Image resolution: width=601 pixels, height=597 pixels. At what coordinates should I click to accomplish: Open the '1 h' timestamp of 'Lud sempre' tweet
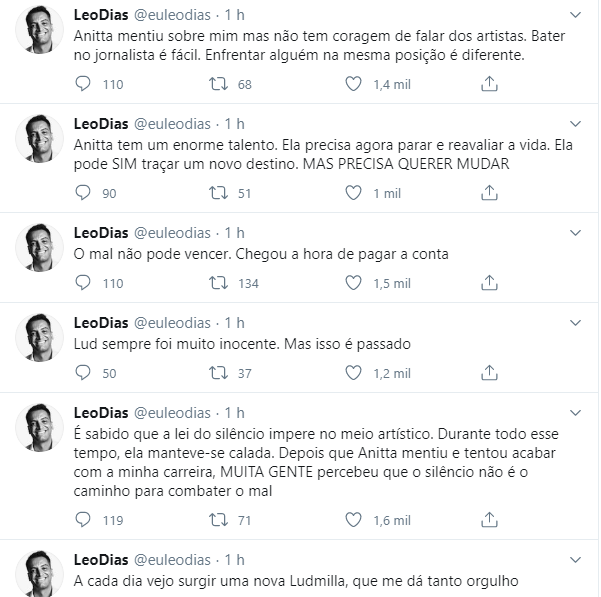coord(235,323)
